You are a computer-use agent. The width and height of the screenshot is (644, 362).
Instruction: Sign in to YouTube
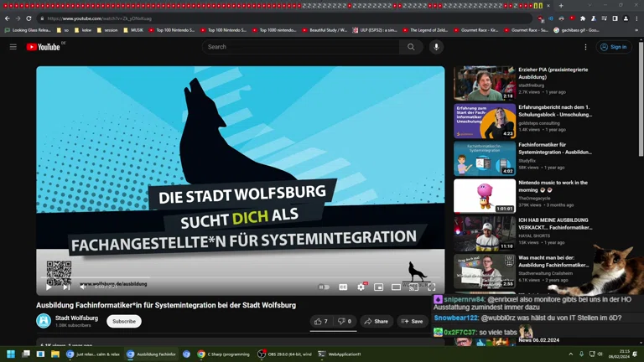(614, 47)
